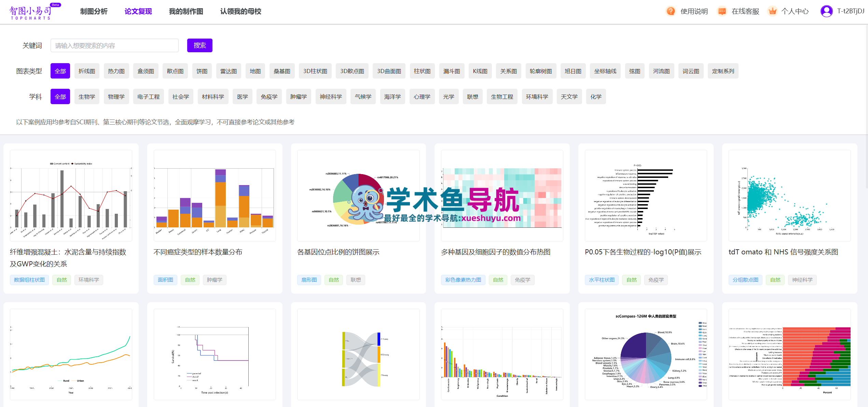The width and height of the screenshot is (868, 407).
Task: Select 全部 in discipline filter
Action: pos(60,97)
